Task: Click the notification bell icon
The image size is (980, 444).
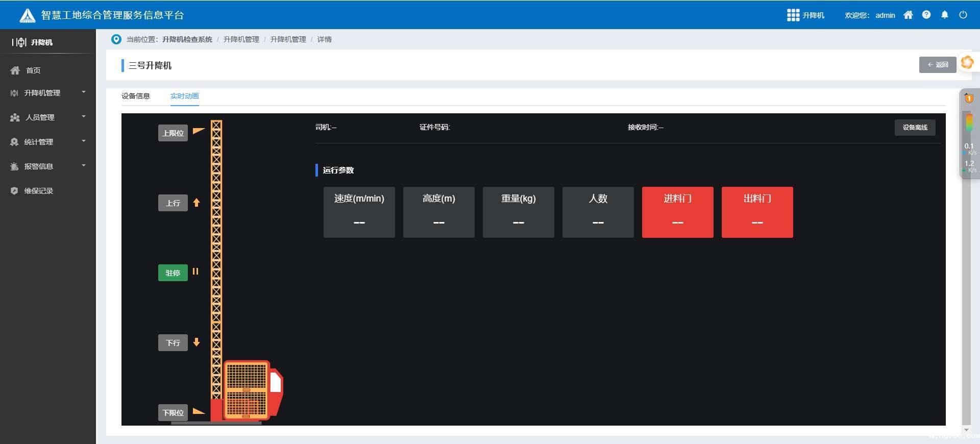Action: click(x=945, y=15)
